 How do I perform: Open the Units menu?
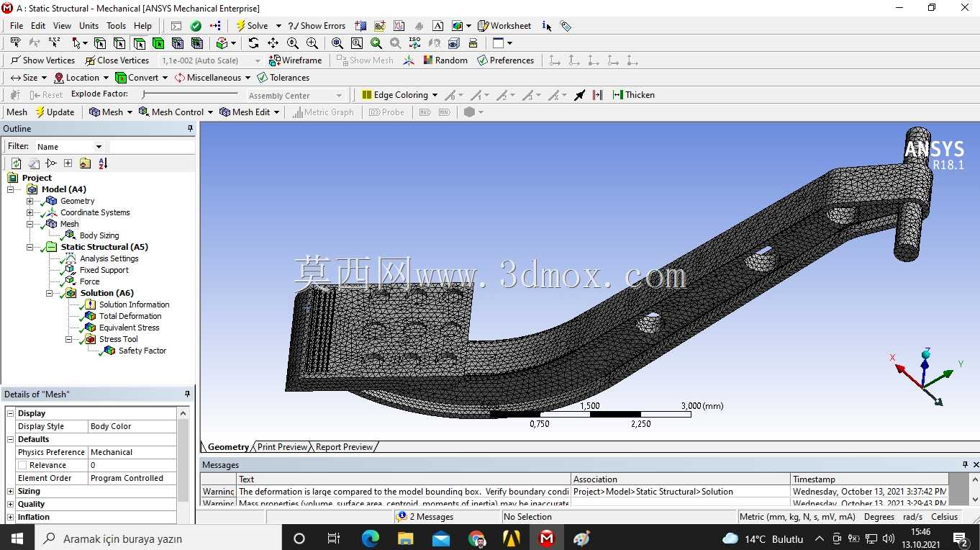tap(89, 26)
